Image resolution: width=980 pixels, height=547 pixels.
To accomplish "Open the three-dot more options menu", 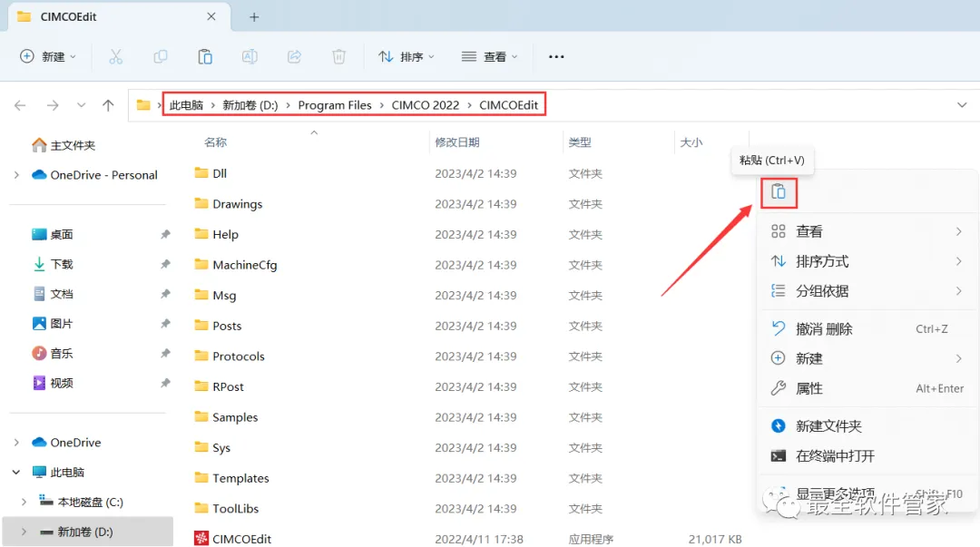I will point(556,57).
